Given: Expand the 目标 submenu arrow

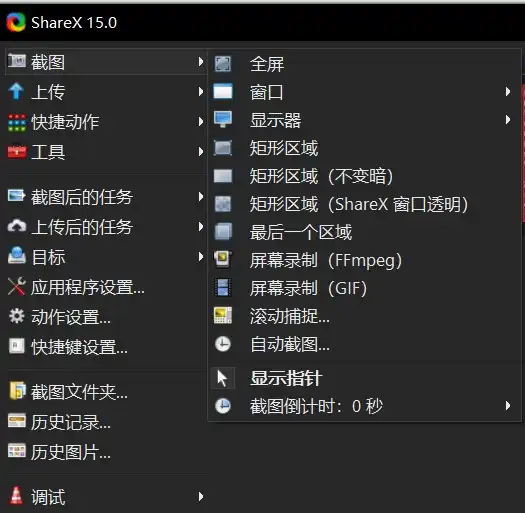Looking at the screenshot, I should [x=201, y=257].
